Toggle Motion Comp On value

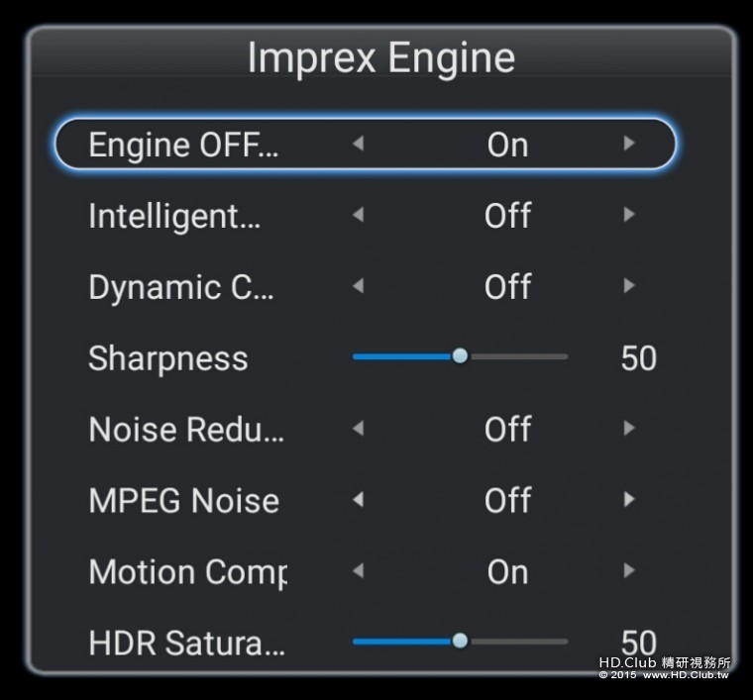507,572
